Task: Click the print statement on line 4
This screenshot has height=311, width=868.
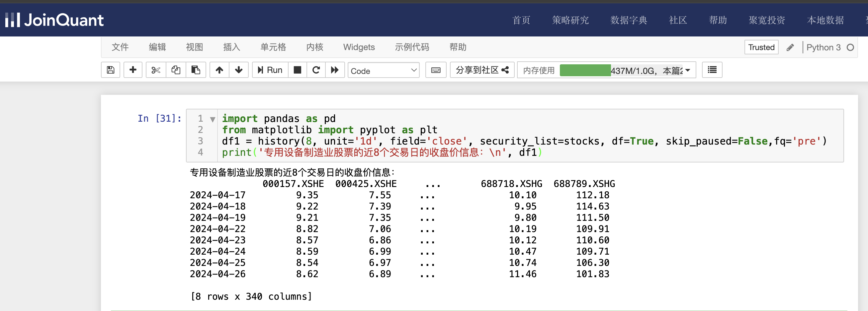Action: [382, 153]
